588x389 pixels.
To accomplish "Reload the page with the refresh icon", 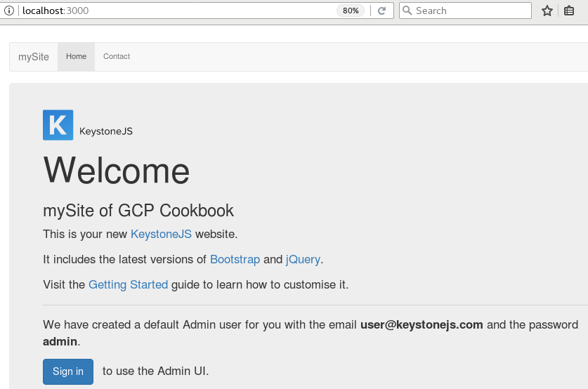I will (381, 11).
